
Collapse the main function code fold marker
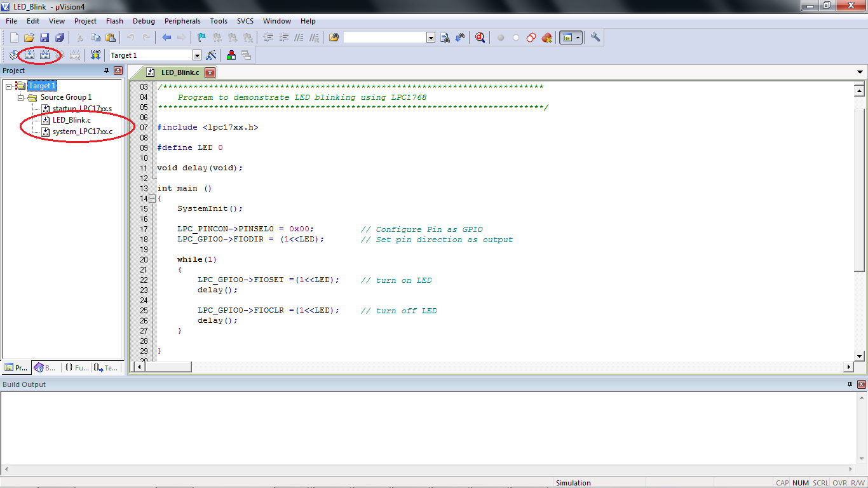[x=152, y=199]
